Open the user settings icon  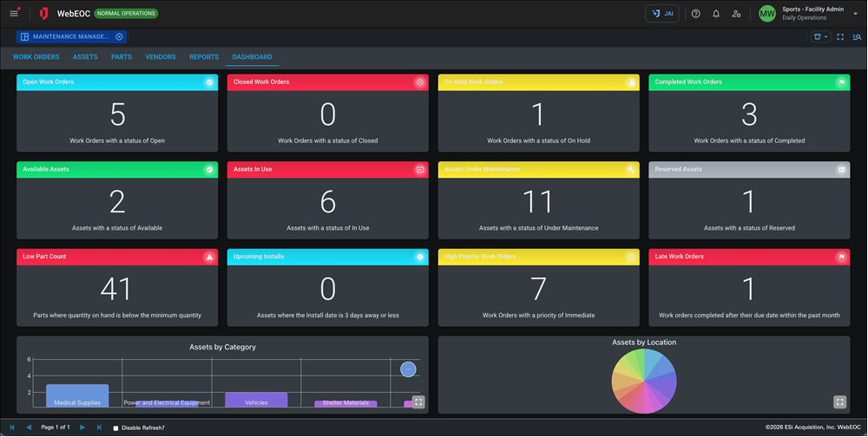pyautogui.click(x=736, y=14)
